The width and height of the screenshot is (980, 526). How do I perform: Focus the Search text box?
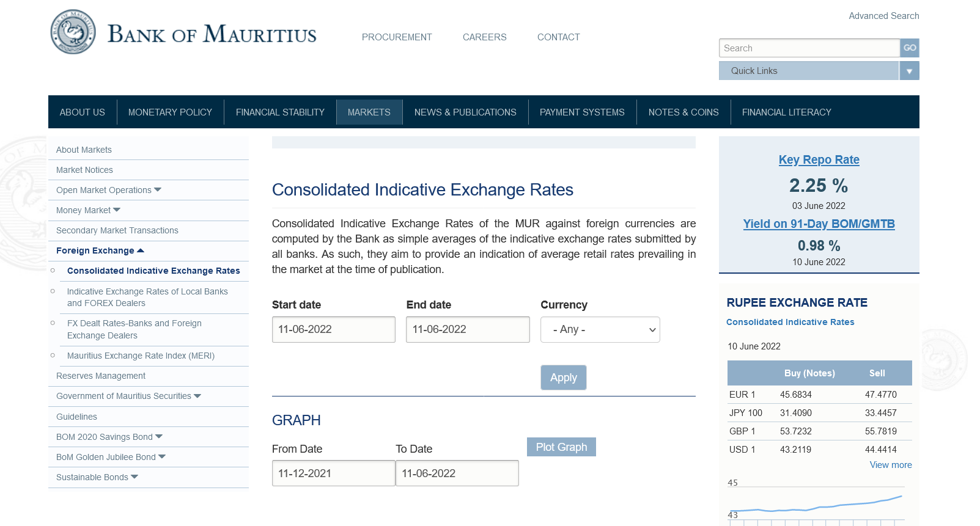pos(809,48)
